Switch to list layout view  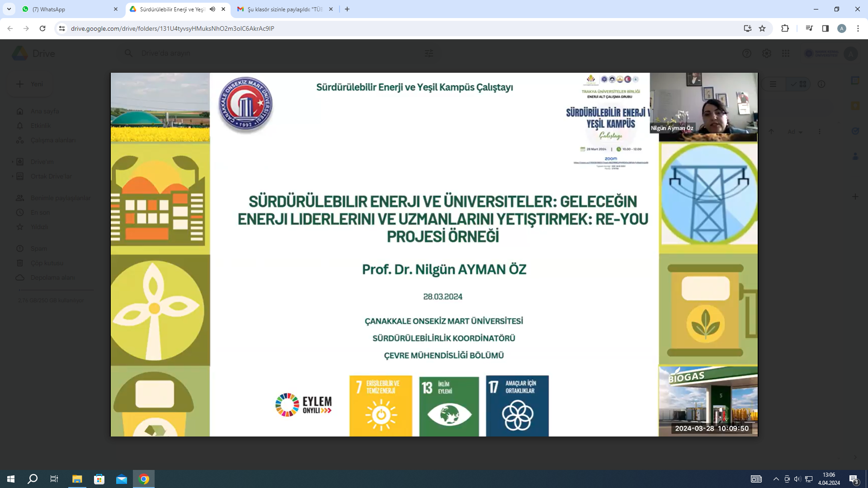773,84
